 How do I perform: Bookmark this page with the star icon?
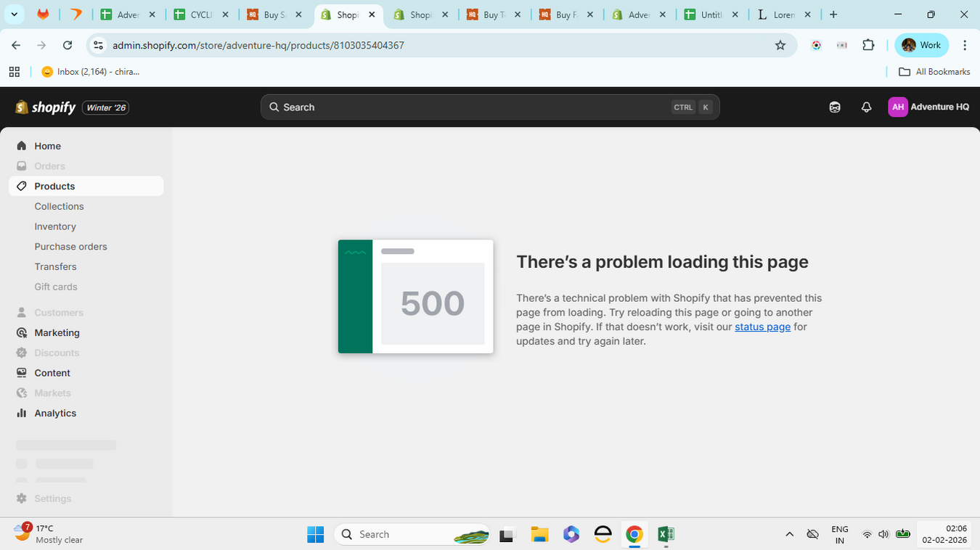point(780,45)
